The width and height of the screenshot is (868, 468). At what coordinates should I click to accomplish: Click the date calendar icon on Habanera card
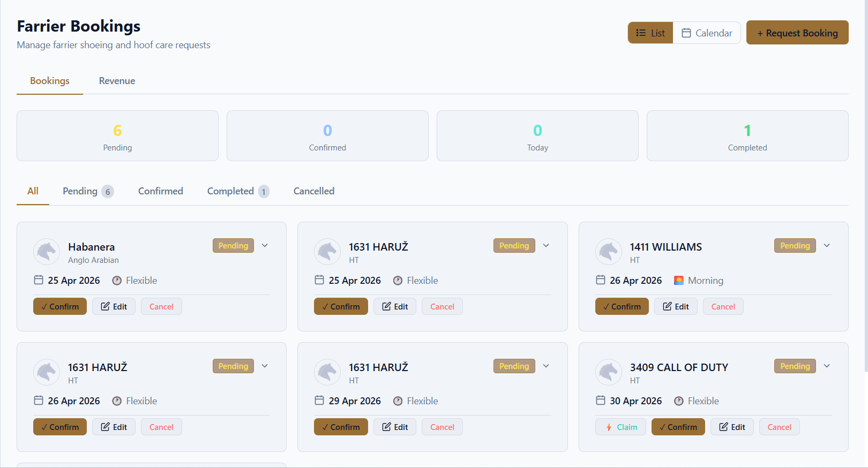pos(39,280)
